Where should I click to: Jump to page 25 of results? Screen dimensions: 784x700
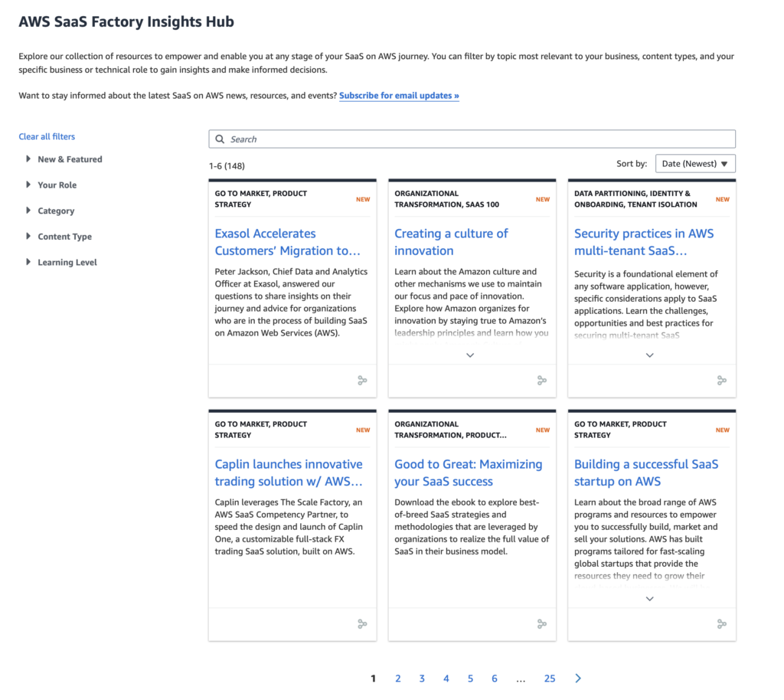coord(550,679)
